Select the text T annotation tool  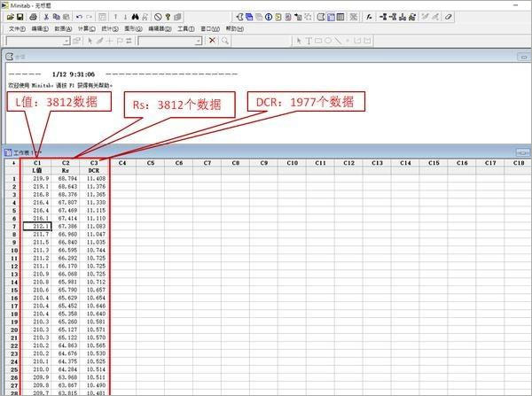[309, 41]
